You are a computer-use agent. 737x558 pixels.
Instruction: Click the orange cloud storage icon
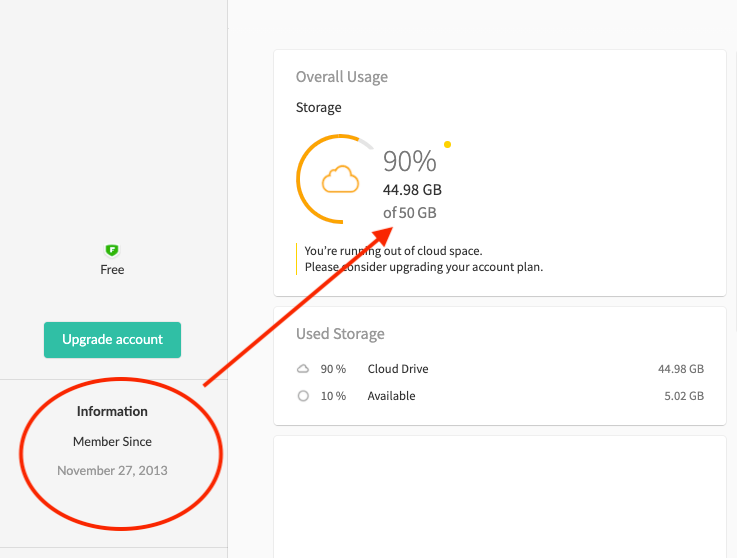pyautogui.click(x=340, y=179)
